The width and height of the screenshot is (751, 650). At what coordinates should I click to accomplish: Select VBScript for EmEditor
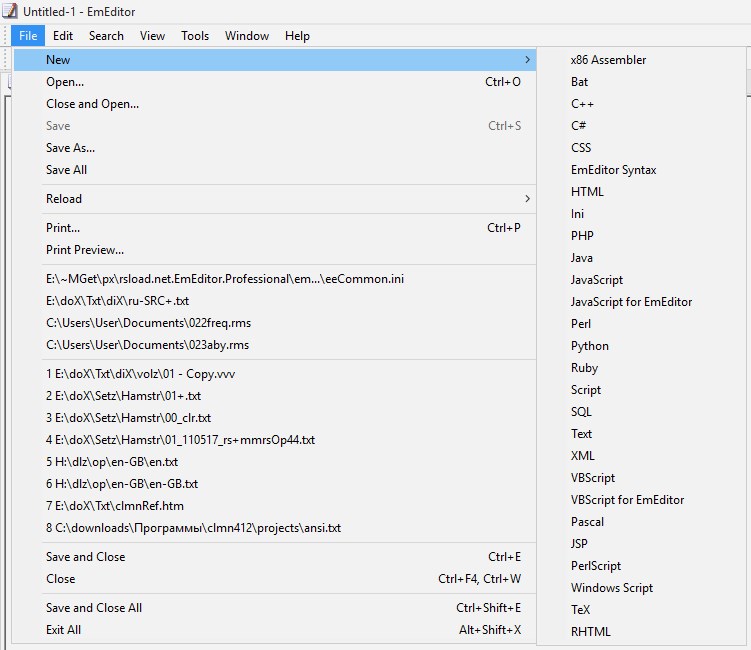642,501
